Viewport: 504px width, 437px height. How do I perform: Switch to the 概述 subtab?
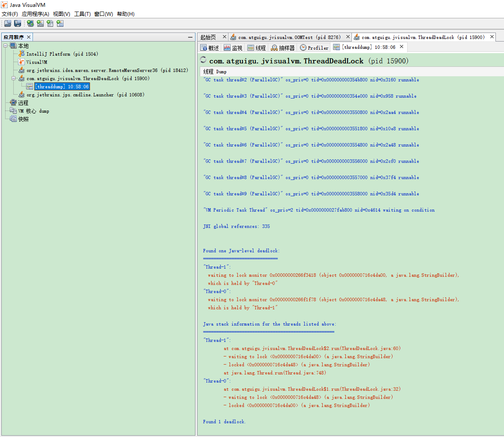210,48
